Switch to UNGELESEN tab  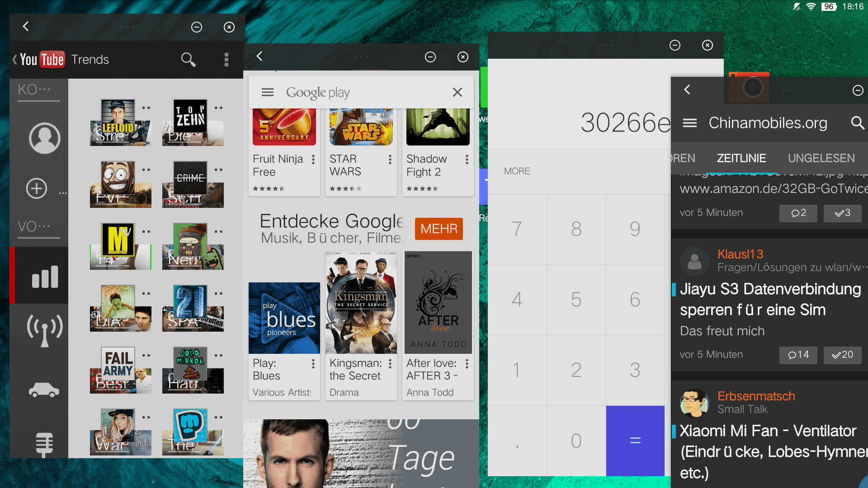tap(821, 158)
